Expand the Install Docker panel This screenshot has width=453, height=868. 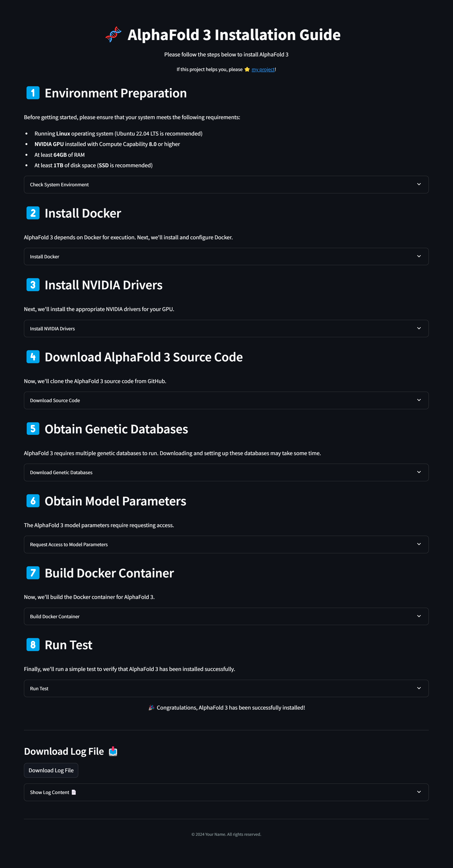[226, 257]
